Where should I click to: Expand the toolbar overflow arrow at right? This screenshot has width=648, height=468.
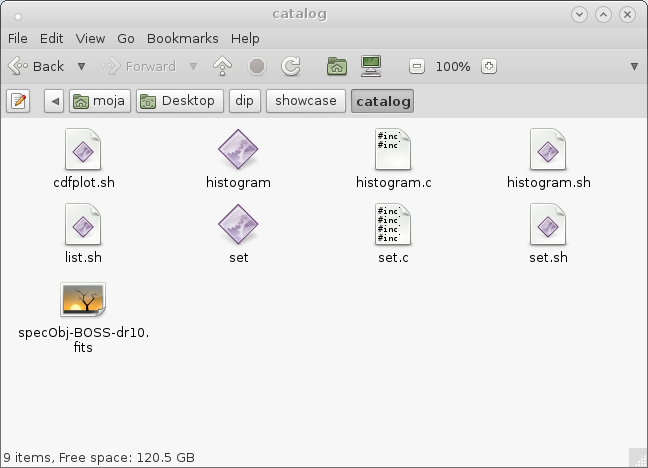(x=634, y=67)
